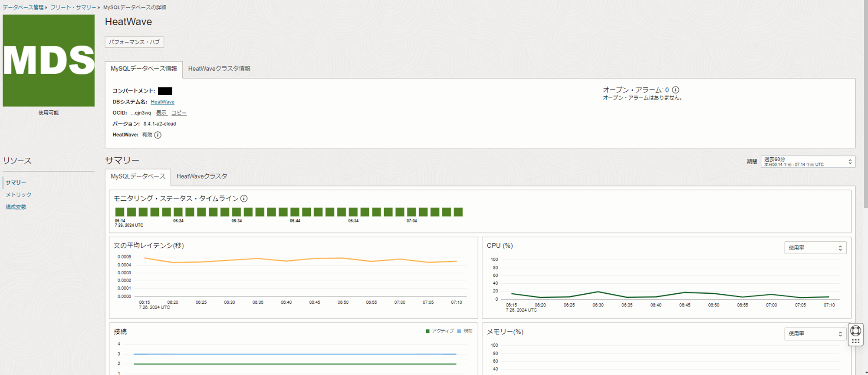Screen dimensions: 868x375
Task: Copy the OCID with コピー link
Action: click(179, 113)
